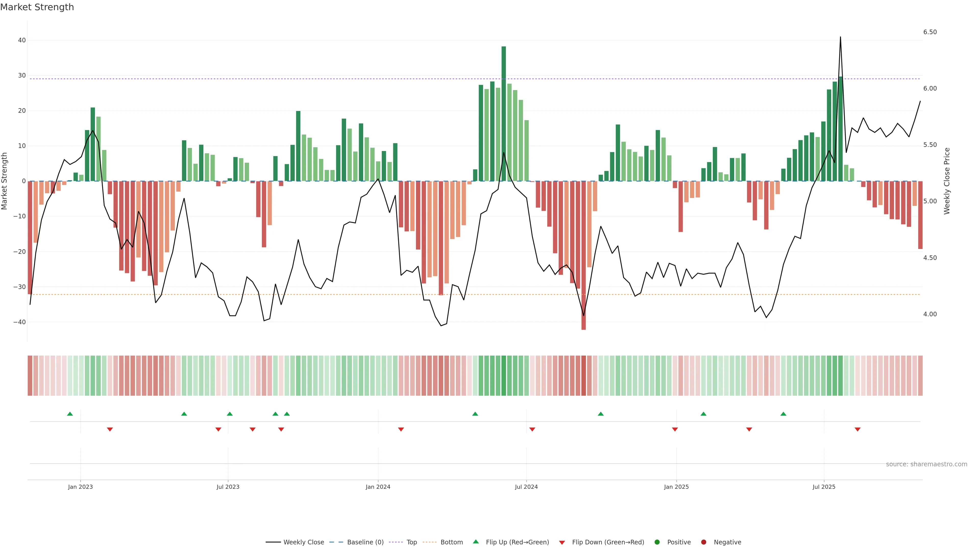Click the source: sharemaestro.com text
The height and width of the screenshot is (551, 980).
coord(926,464)
